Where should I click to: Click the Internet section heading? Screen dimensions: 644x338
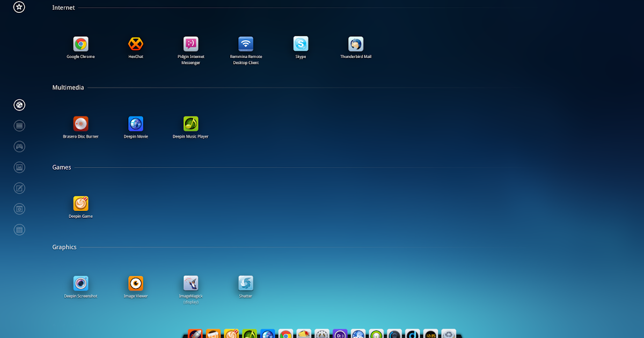coord(63,8)
